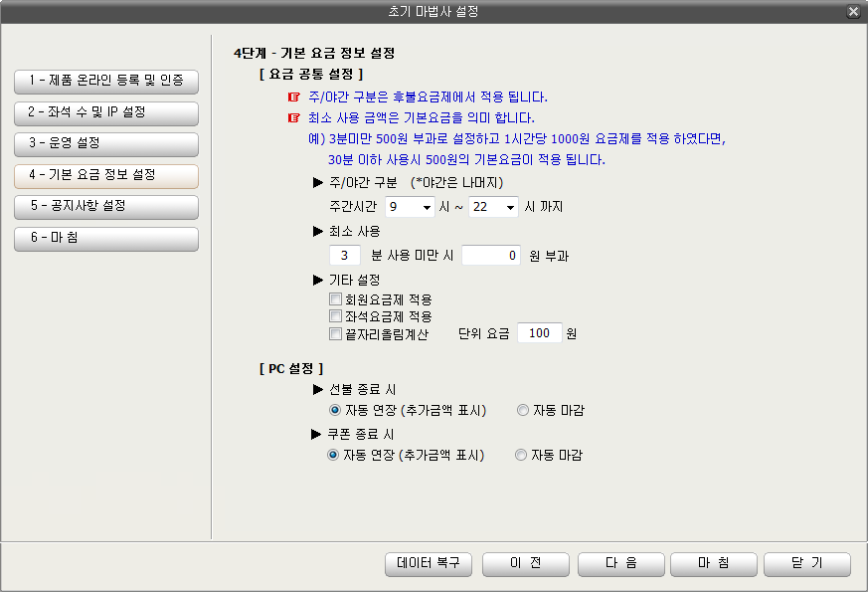Click the arrow beside 기타 설정 heading
868x592 pixels.
(x=318, y=281)
